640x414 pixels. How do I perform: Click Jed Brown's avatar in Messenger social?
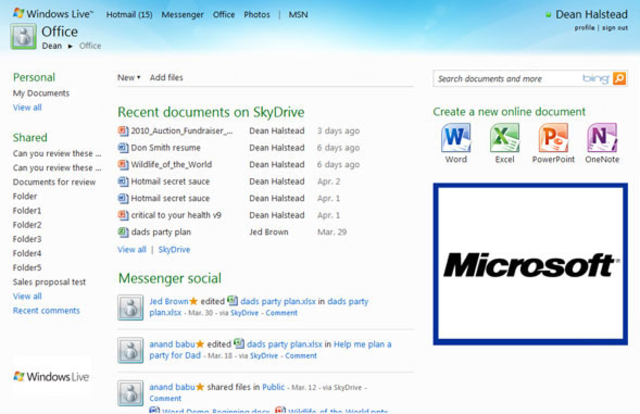[x=131, y=307]
